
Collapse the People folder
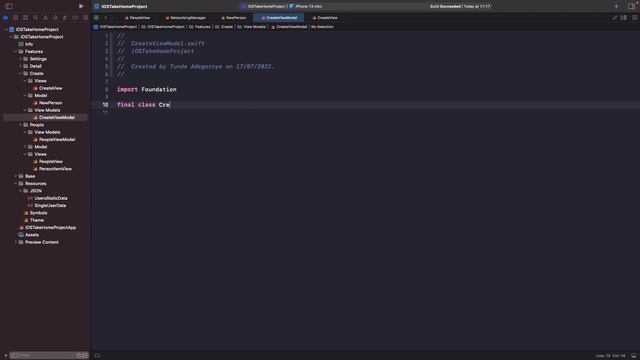pos(21,125)
